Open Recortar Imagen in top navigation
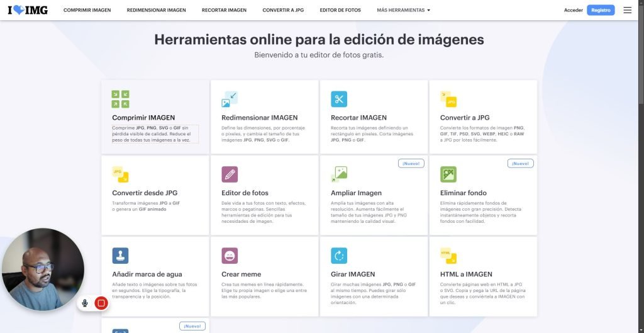 [225, 10]
